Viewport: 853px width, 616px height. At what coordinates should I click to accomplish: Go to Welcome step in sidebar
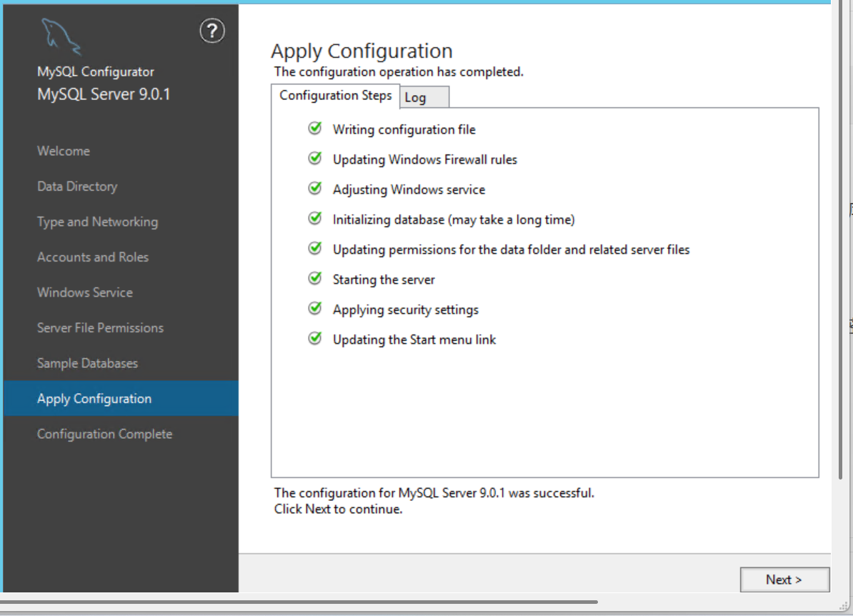[64, 151]
